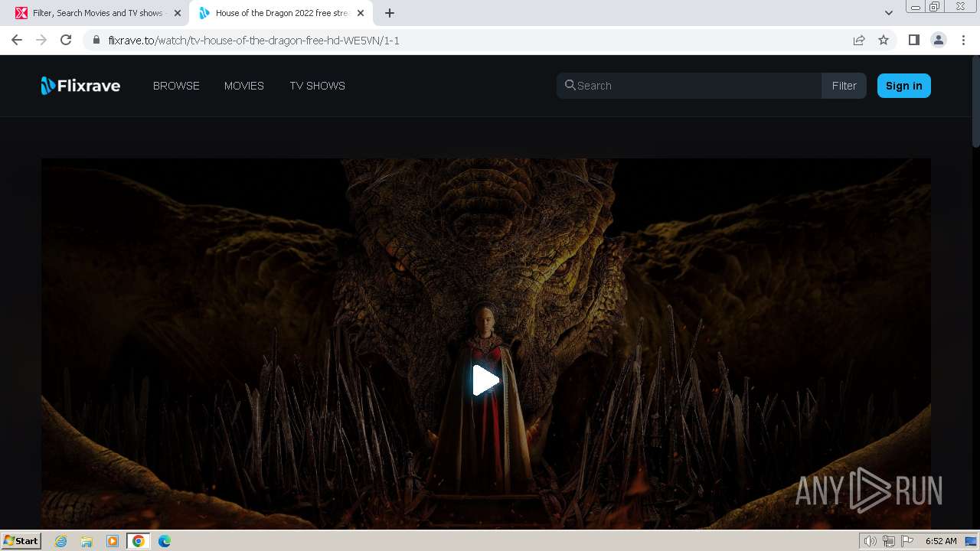Select Chrome in the taskbar

138,541
